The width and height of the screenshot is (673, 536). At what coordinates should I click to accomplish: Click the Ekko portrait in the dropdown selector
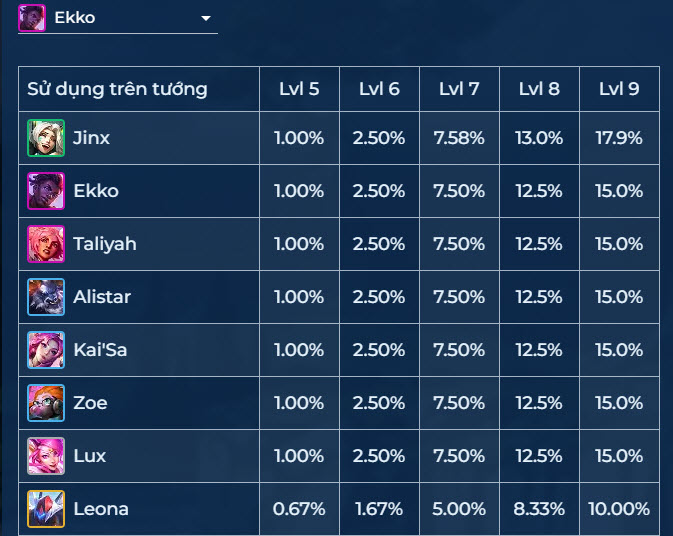tap(32, 18)
